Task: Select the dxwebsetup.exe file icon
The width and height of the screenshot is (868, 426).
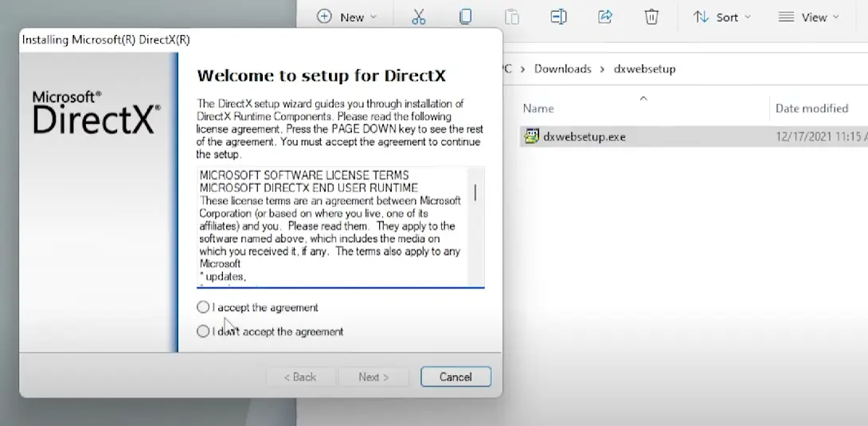Action: [x=532, y=136]
